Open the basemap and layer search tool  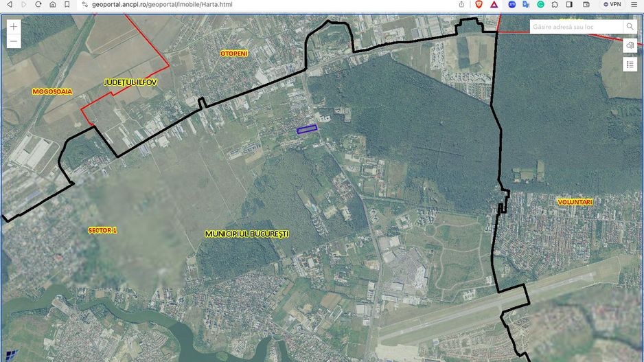(630, 45)
